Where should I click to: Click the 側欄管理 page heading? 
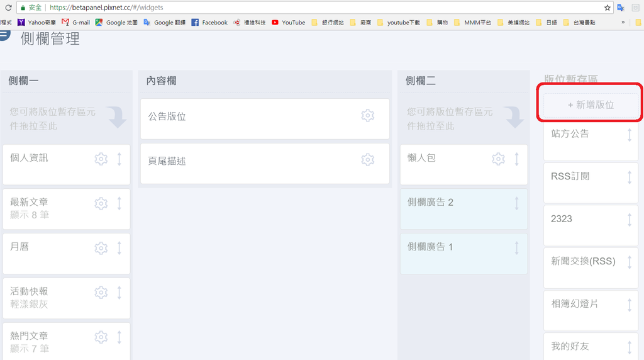click(x=50, y=39)
